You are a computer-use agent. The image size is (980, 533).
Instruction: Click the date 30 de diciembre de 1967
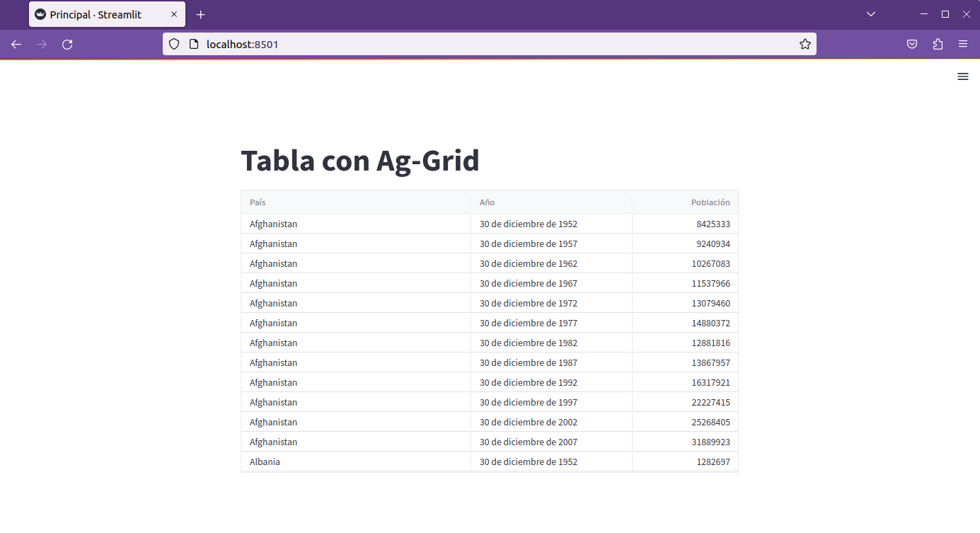pos(529,283)
